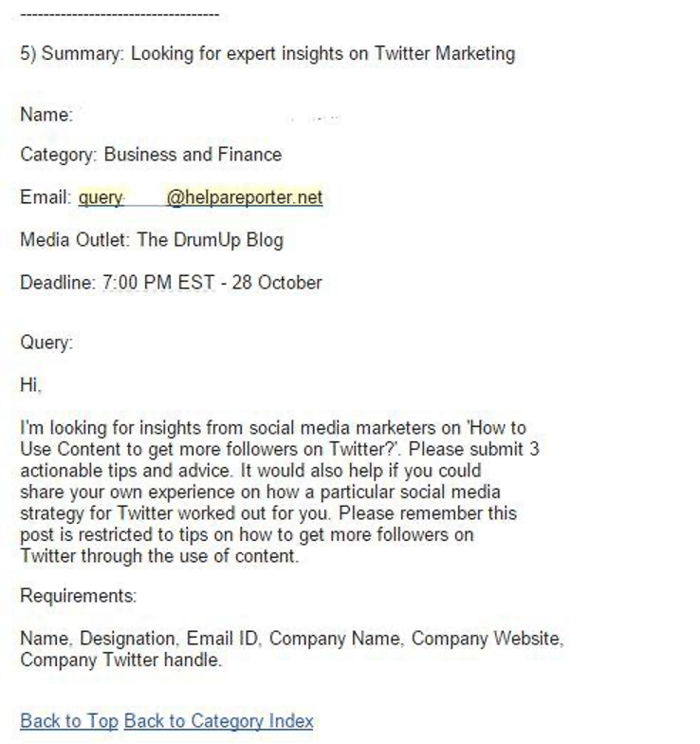Click the "Requirements:" section label
The image size is (700, 744).
pos(79,596)
